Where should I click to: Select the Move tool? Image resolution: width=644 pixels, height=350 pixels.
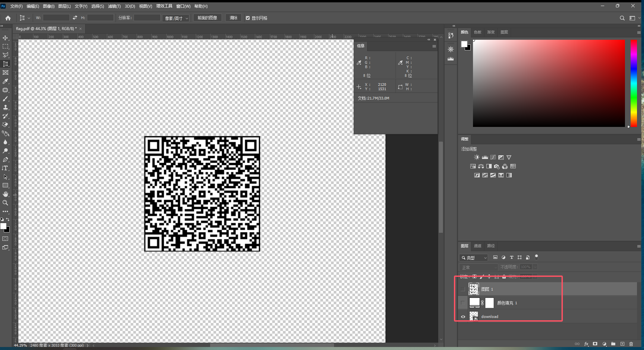coord(5,38)
